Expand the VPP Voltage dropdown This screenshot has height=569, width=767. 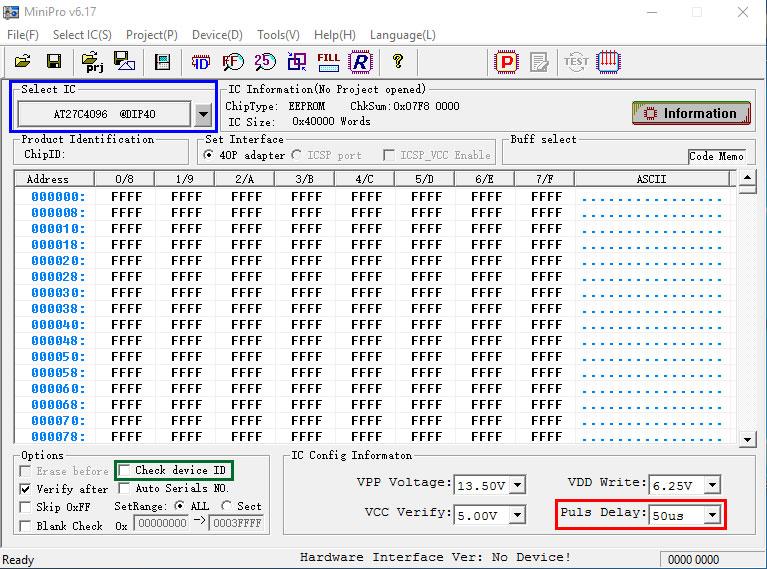coord(518,485)
